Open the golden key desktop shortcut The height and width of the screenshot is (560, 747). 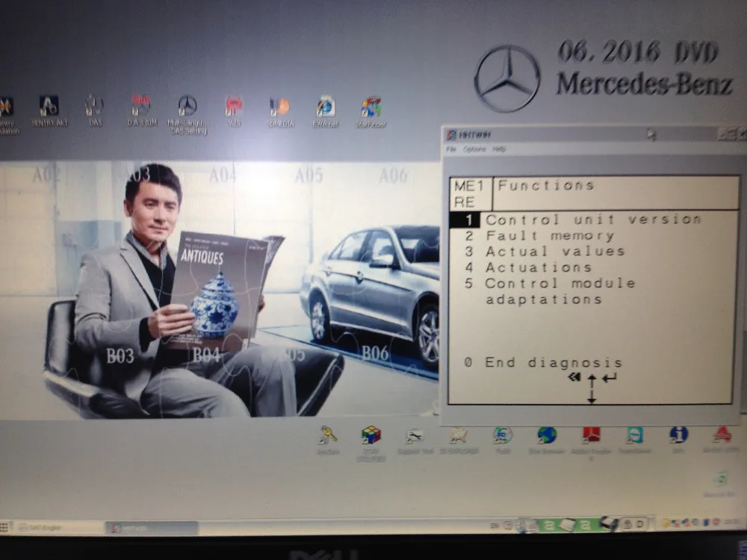click(x=328, y=440)
